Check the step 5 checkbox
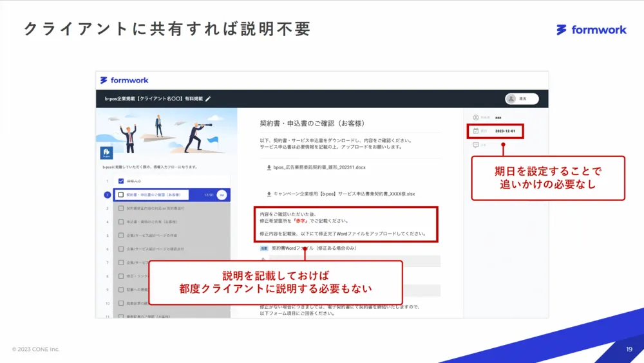This screenshot has height=363, width=644. (121, 236)
